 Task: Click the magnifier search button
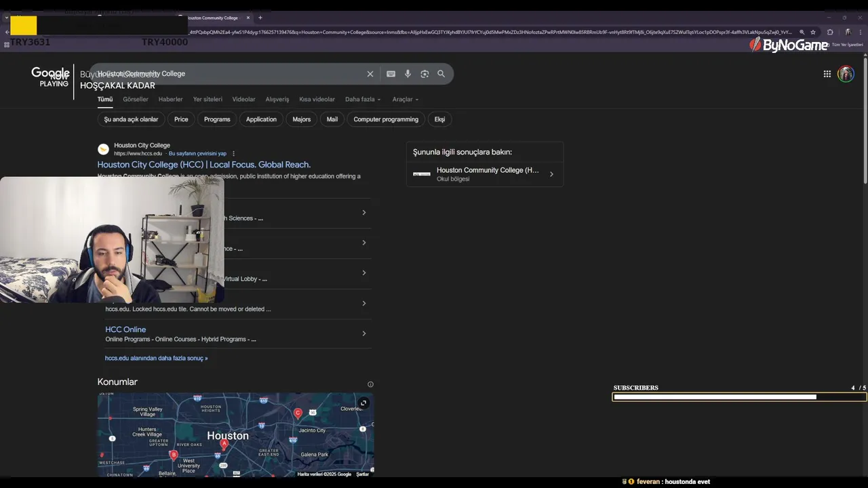441,74
